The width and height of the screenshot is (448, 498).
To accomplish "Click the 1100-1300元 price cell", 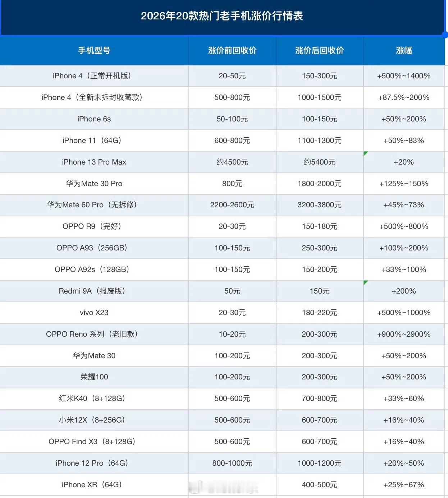I will point(320,140).
